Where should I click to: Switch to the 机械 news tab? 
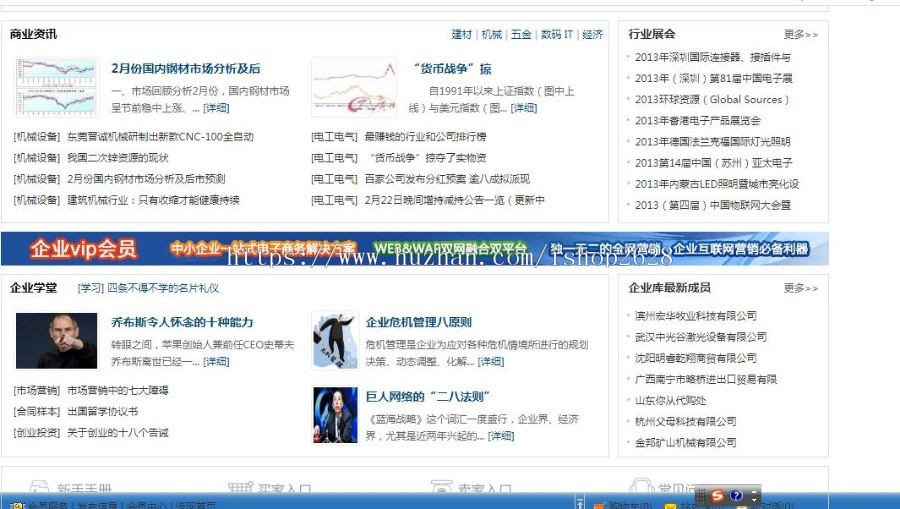tap(491, 34)
